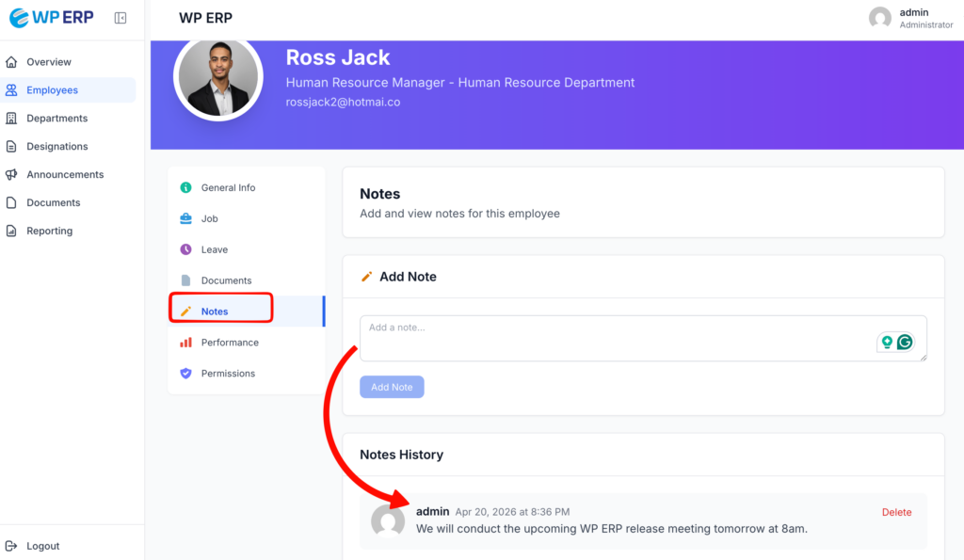Open the Documents sidebar menu item
964x560 pixels.
coord(53,203)
